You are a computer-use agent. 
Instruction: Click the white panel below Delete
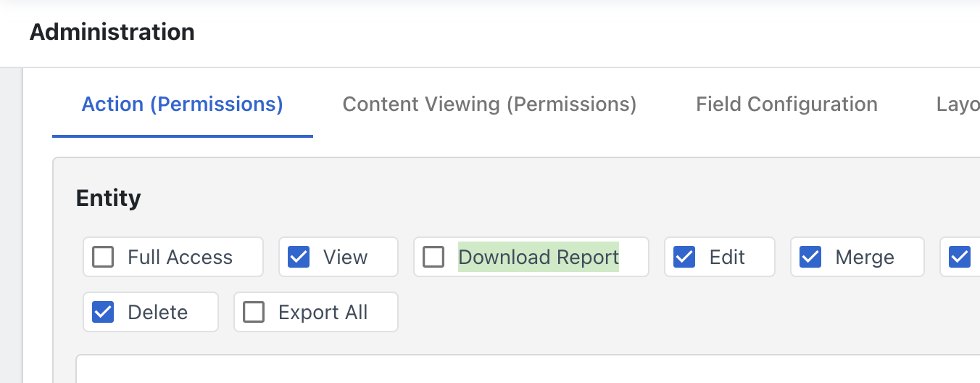point(528,368)
